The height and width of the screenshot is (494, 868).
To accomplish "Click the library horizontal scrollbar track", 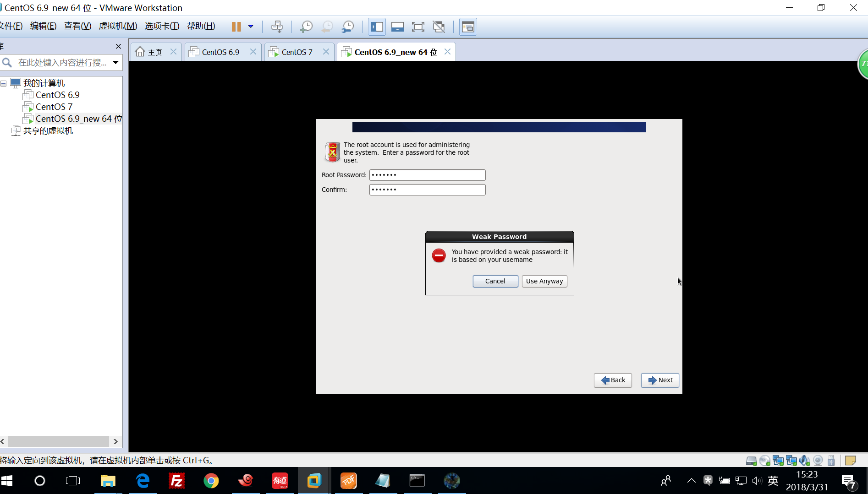I will point(59,441).
